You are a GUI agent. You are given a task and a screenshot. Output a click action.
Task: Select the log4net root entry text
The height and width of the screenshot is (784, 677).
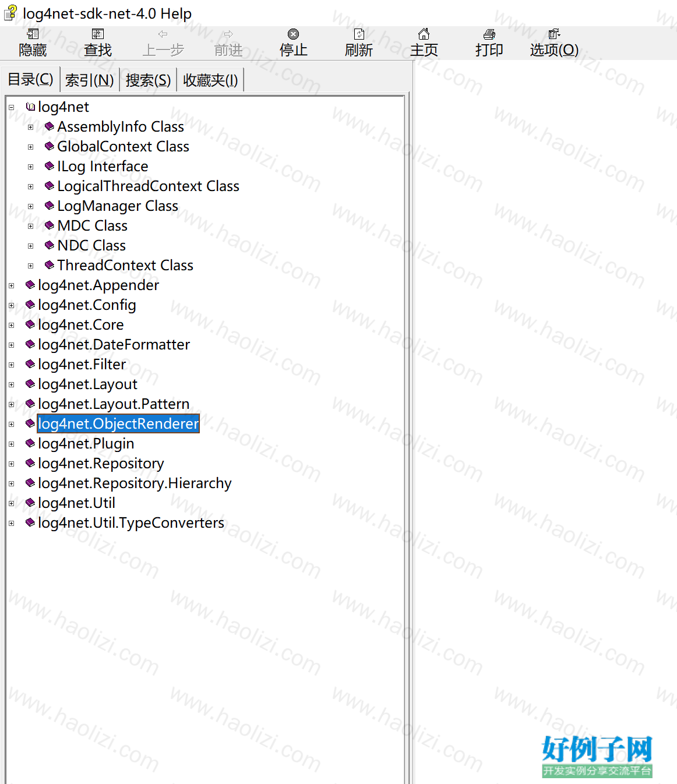pos(64,107)
